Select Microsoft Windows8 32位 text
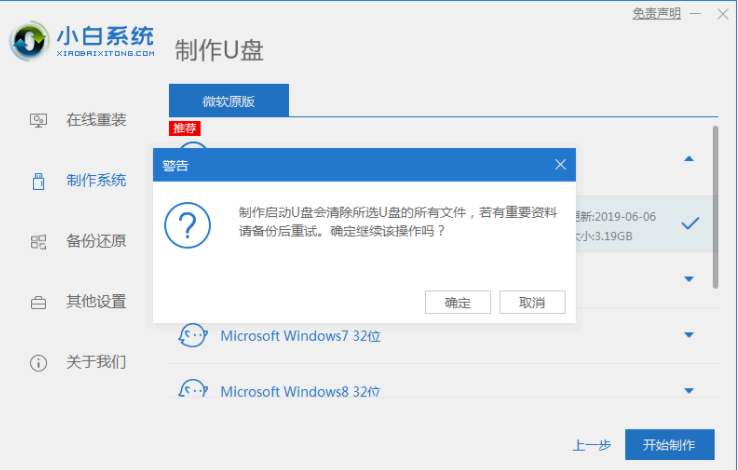Image resolution: width=738 pixels, height=470 pixels. [x=300, y=391]
